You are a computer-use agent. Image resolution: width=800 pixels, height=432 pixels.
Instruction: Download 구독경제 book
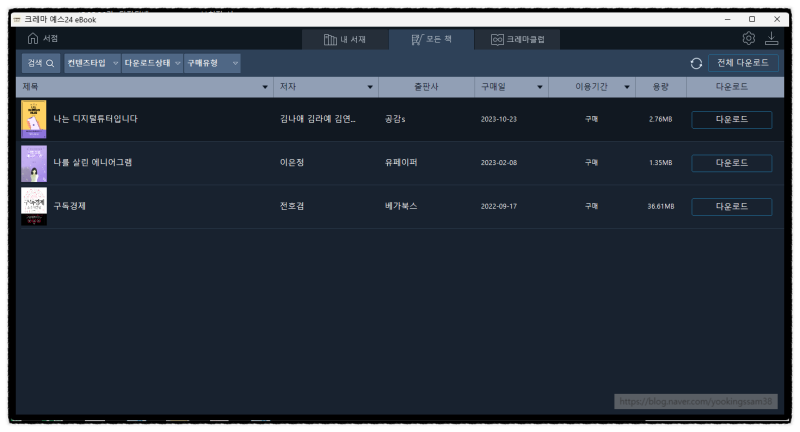coord(732,207)
